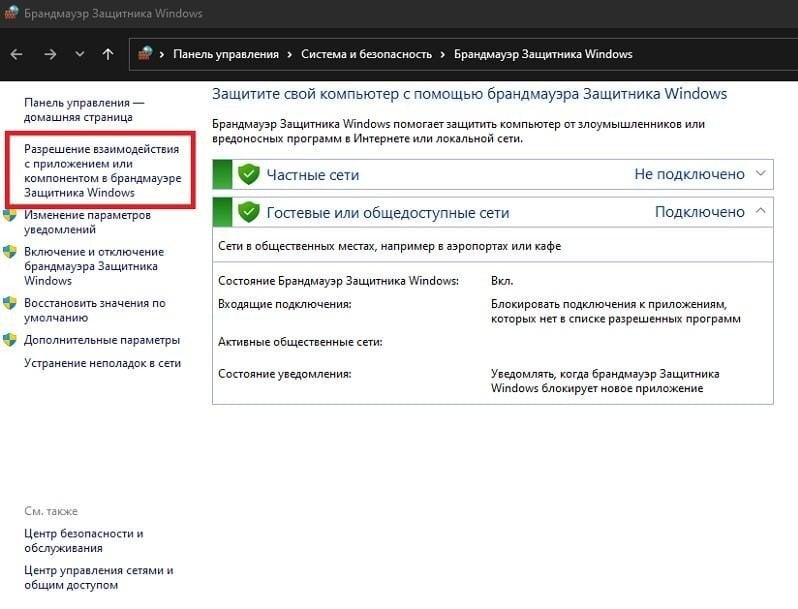
Task: Open Разрешение взаимодействия с приложением link
Action: pos(102,171)
